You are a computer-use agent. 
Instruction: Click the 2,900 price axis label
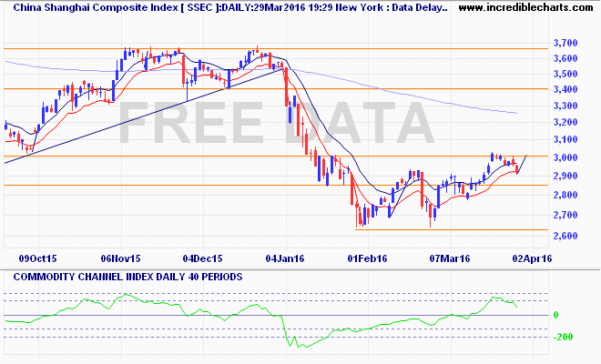point(565,176)
